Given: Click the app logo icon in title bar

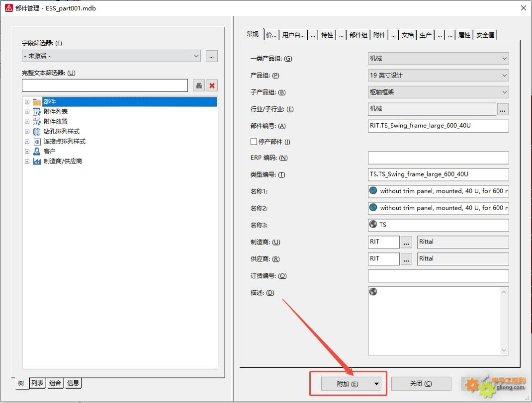Looking at the screenshot, I should [9, 8].
